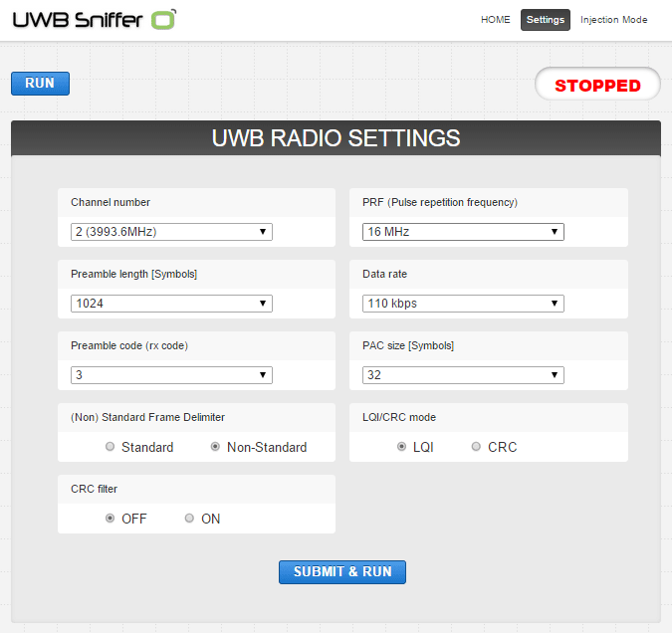Set CRC filter to ON

point(189,519)
